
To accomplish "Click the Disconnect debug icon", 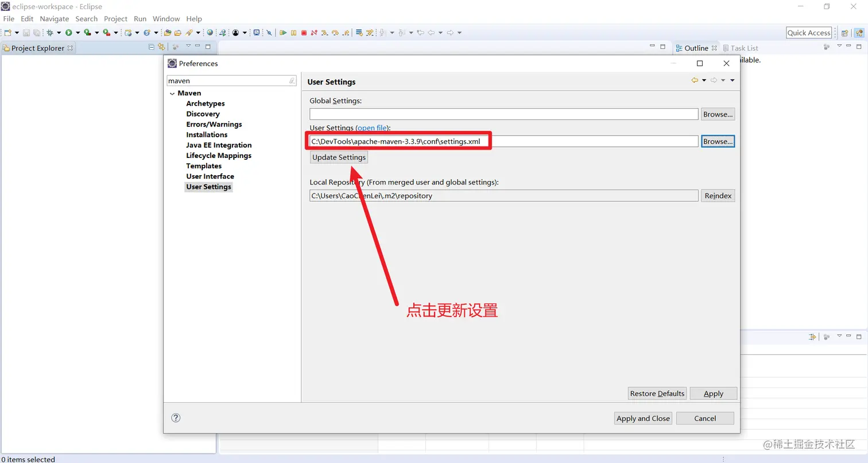I will (x=314, y=33).
